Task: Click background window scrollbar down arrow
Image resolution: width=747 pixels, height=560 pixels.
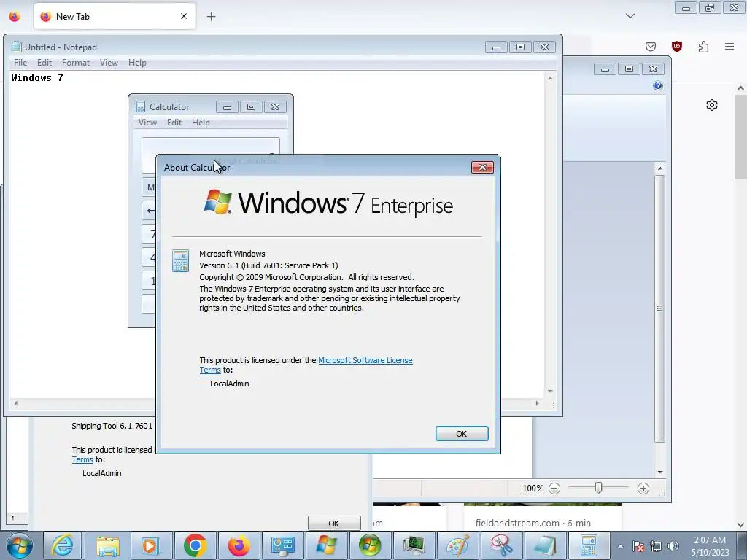Action: (660, 472)
